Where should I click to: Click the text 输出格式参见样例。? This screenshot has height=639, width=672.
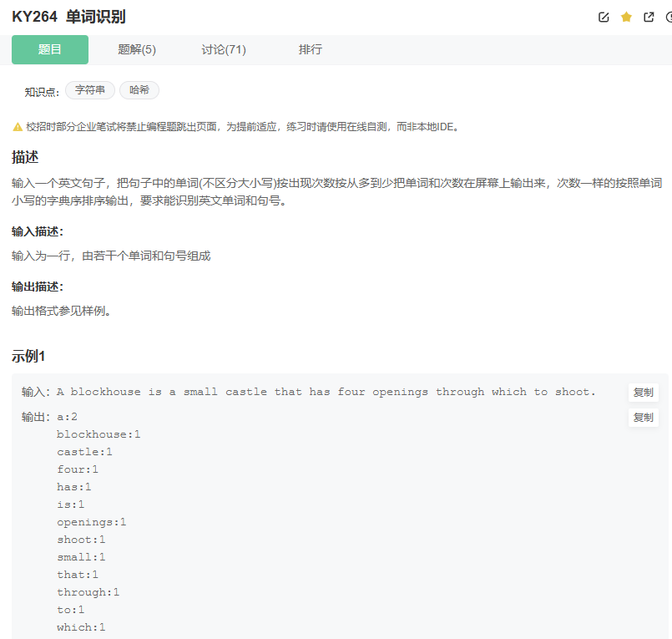click(x=61, y=311)
